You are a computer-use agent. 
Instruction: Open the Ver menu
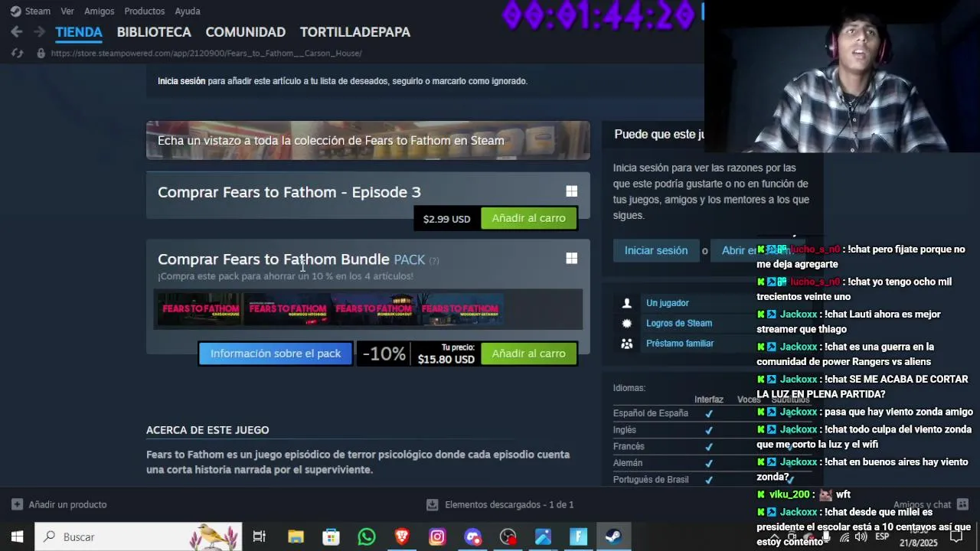[x=67, y=11]
